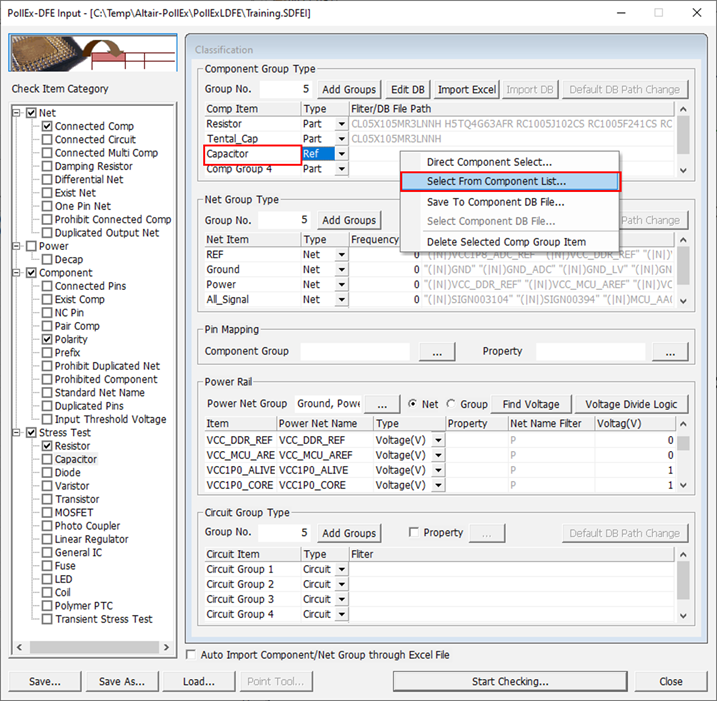The image size is (717, 701).
Task: Enable the Differential Net checkbox
Action: pos(46,180)
